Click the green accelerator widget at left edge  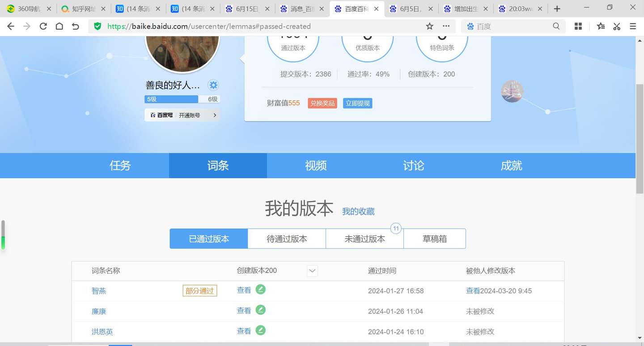click(x=3, y=235)
